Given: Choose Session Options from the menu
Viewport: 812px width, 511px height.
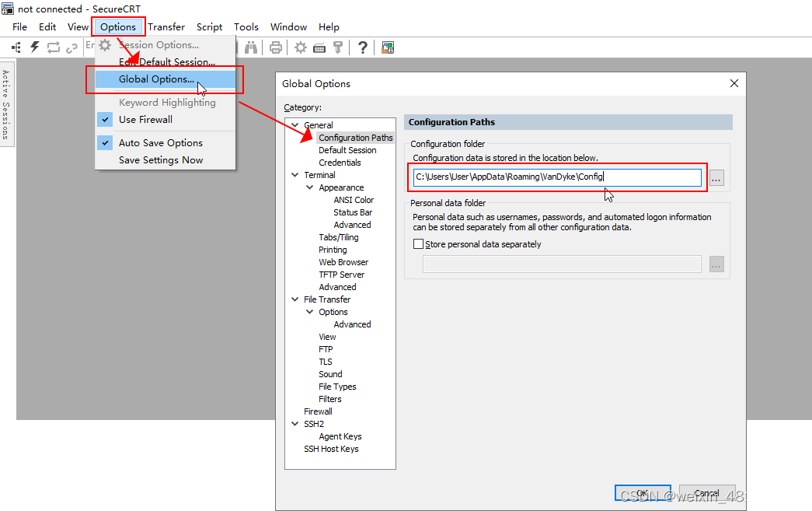Looking at the screenshot, I should [166, 45].
